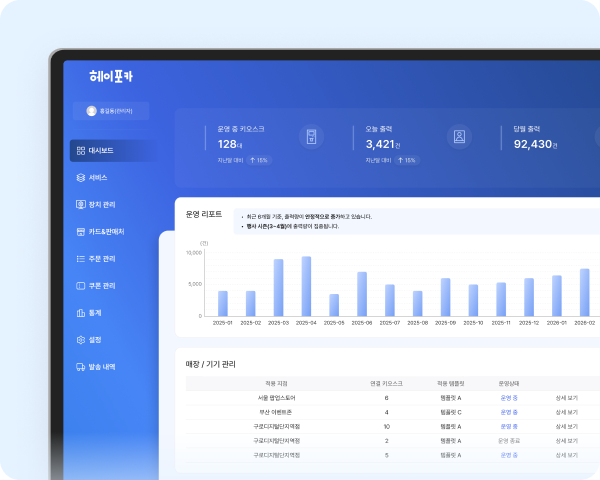Image resolution: width=600 pixels, height=480 pixels.
Task: Open 설정 gear settings item
Action: [x=89, y=340]
